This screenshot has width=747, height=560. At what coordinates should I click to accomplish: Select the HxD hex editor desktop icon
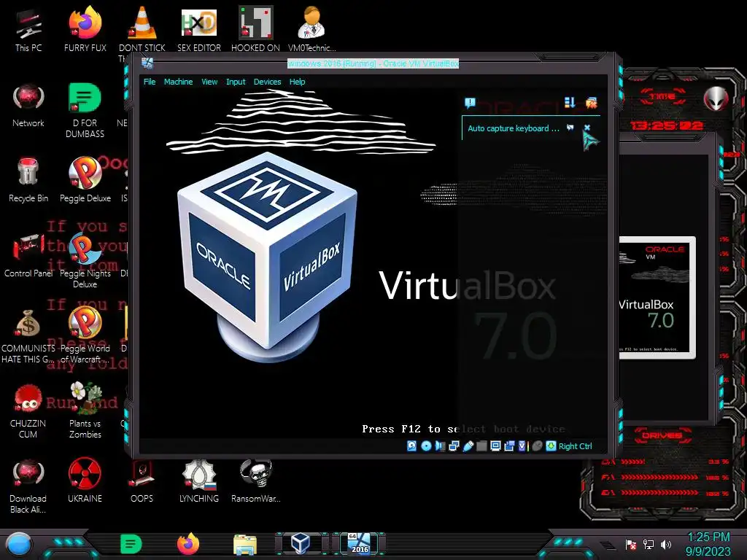[198, 29]
